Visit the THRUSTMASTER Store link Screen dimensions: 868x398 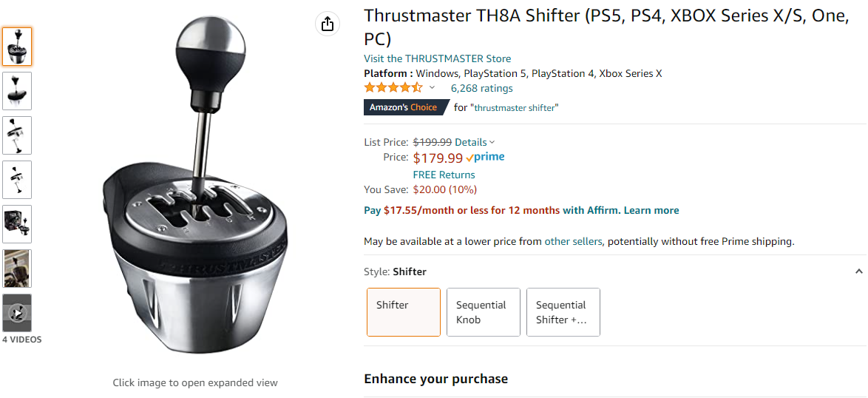437,58
